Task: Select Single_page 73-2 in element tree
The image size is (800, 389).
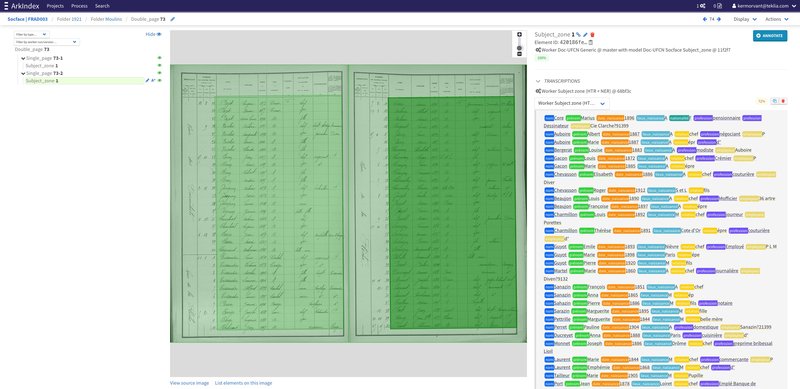Action: (x=44, y=73)
